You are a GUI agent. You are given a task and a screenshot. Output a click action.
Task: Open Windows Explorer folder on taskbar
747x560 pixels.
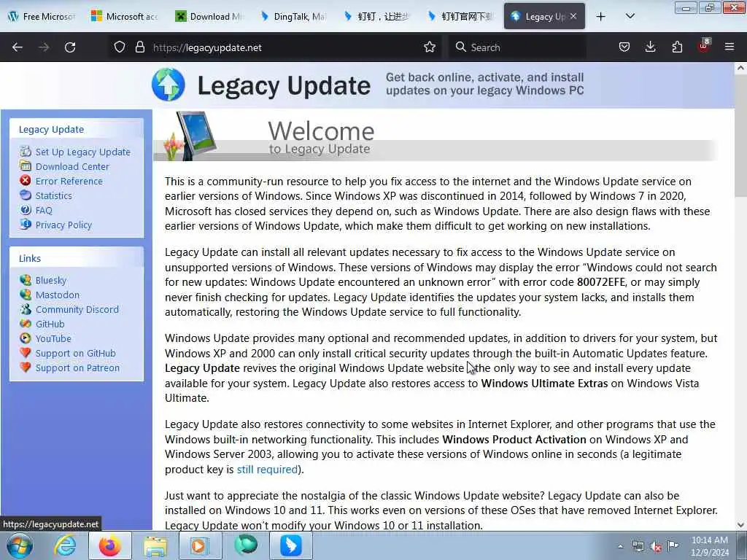(155, 545)
